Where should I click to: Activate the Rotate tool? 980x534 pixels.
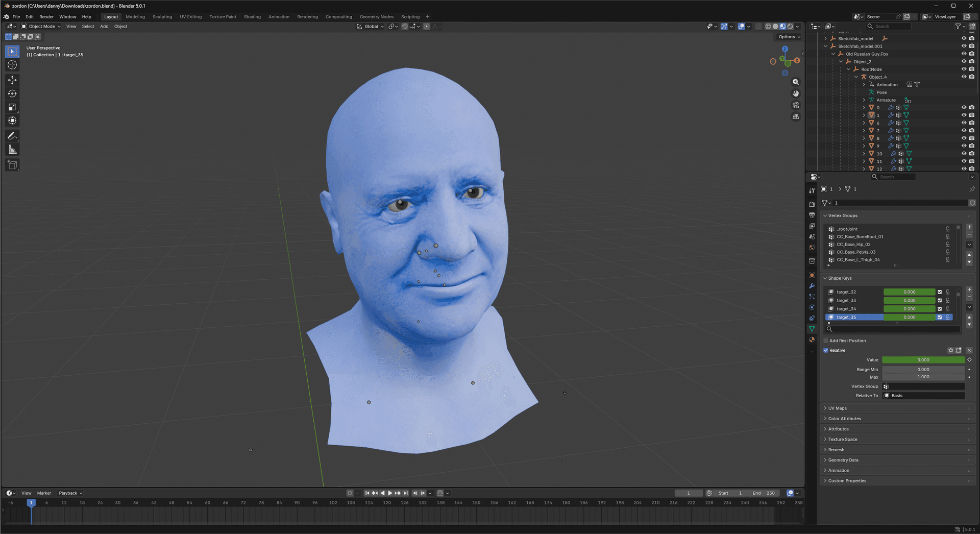tap(12, 93)
